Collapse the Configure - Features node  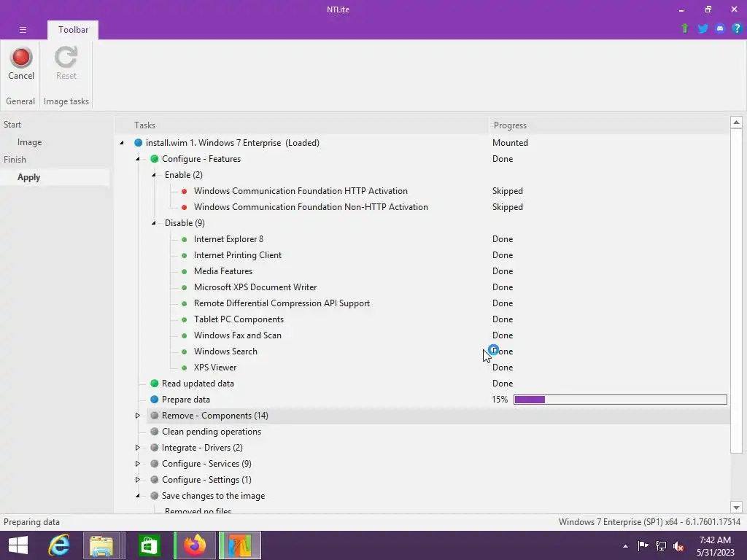[x=138, y=159]
